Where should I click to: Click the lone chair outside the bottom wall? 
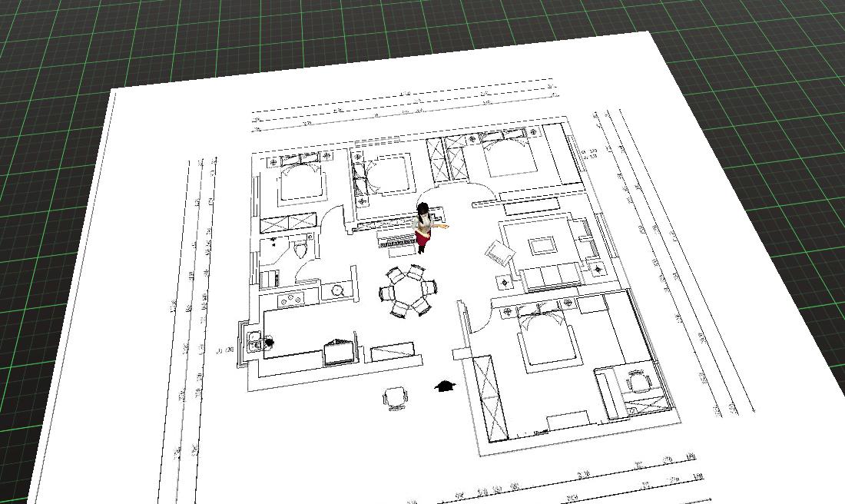(x=395, y=397)
